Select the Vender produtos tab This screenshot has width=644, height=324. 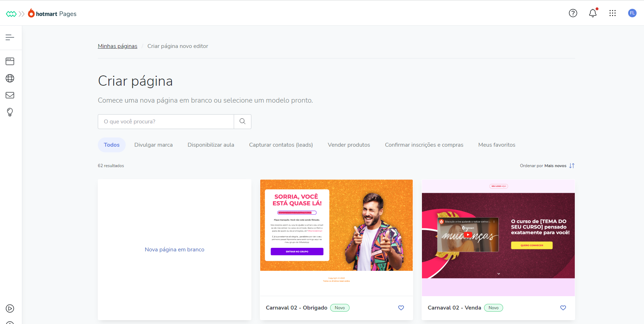coord(349,145)
